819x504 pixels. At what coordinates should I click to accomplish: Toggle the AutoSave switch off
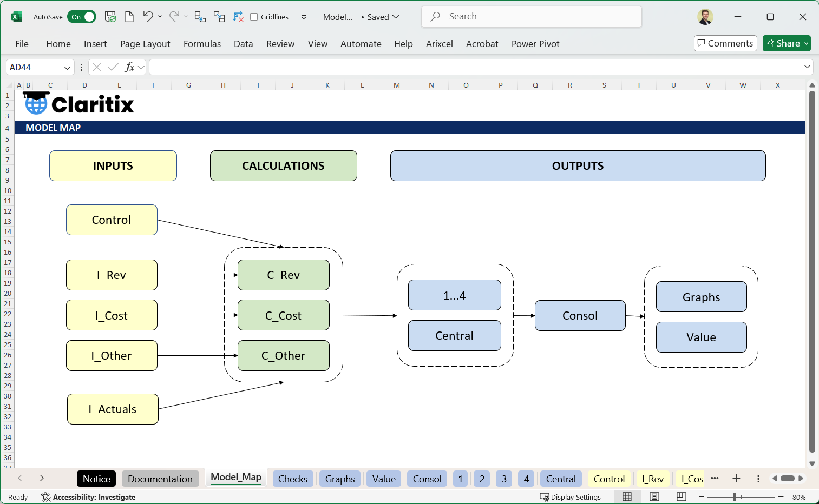pyautogui.click(x=82, y=17)
